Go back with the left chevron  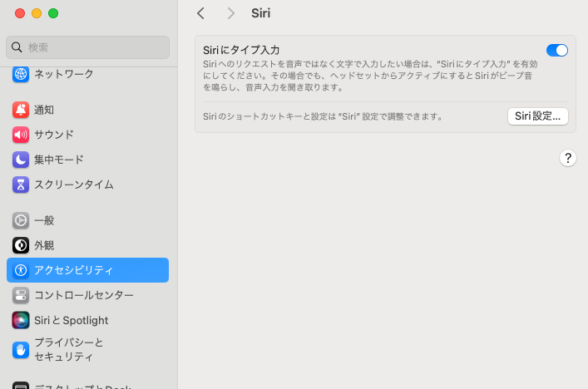(201, 13)
